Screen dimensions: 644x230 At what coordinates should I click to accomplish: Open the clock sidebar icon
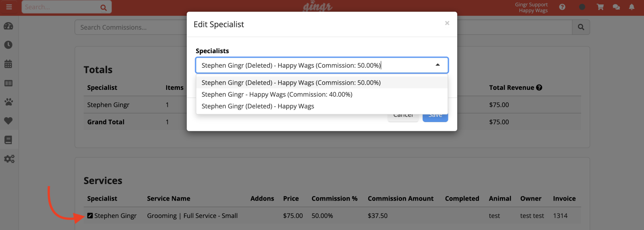click(x=8, y=45)
